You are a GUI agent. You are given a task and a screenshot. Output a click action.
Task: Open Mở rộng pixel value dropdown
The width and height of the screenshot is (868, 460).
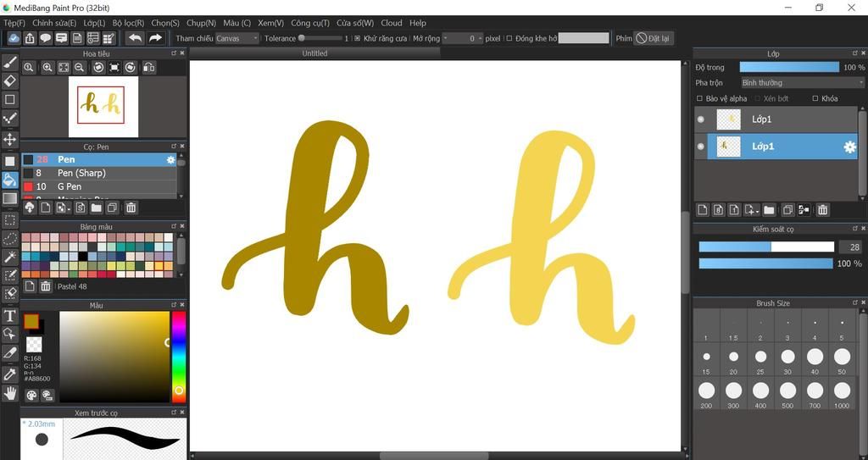tap(463, 38)
